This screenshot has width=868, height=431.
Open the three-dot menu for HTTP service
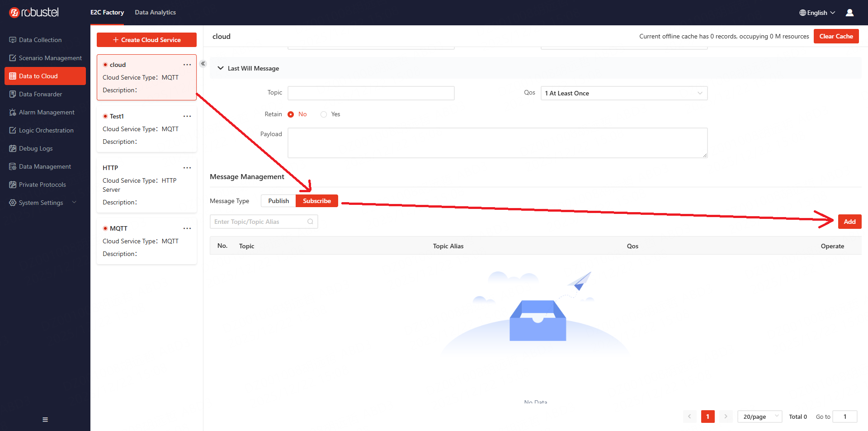point(187,168)
